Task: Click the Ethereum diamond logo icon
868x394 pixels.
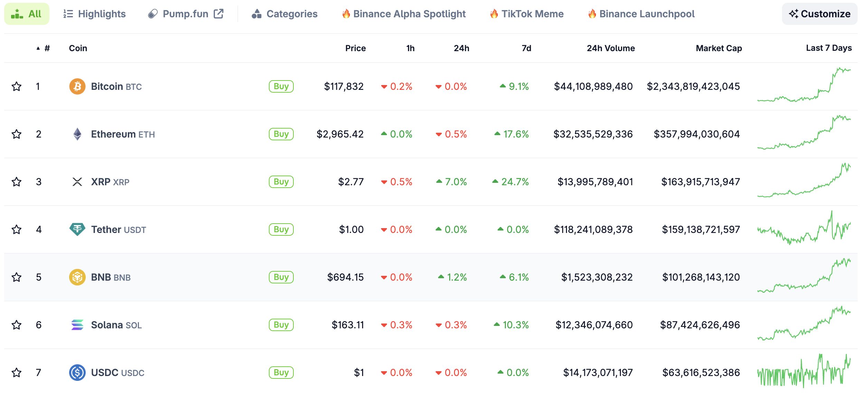Action: [x=77, y=134]
